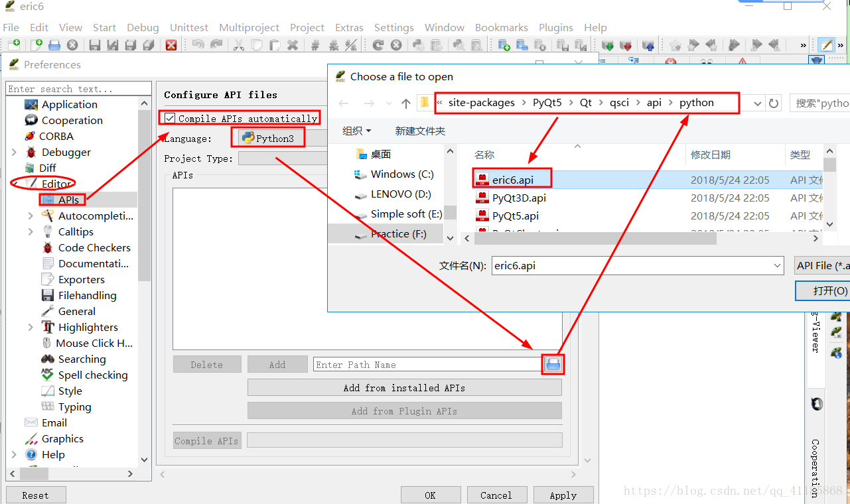Click the Comment hash toolbar icon
Screen dimensions: 850x504
315,45
